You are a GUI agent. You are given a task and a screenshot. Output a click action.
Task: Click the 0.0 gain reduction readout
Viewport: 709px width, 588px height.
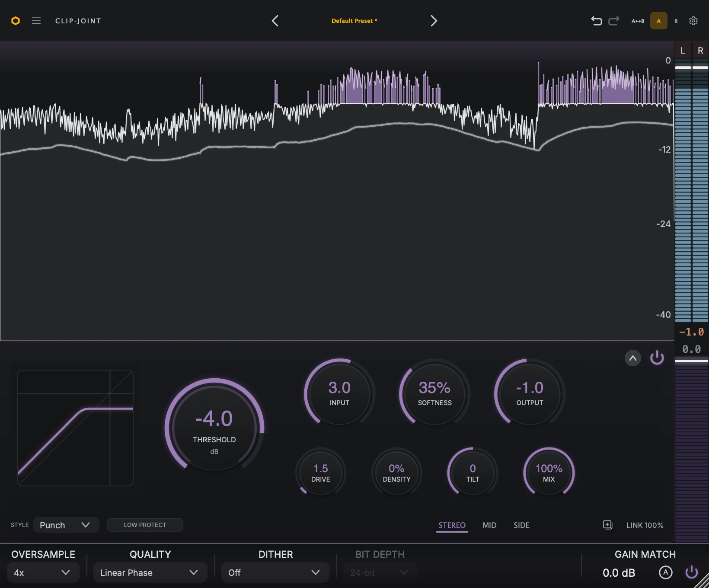[691, 349]
